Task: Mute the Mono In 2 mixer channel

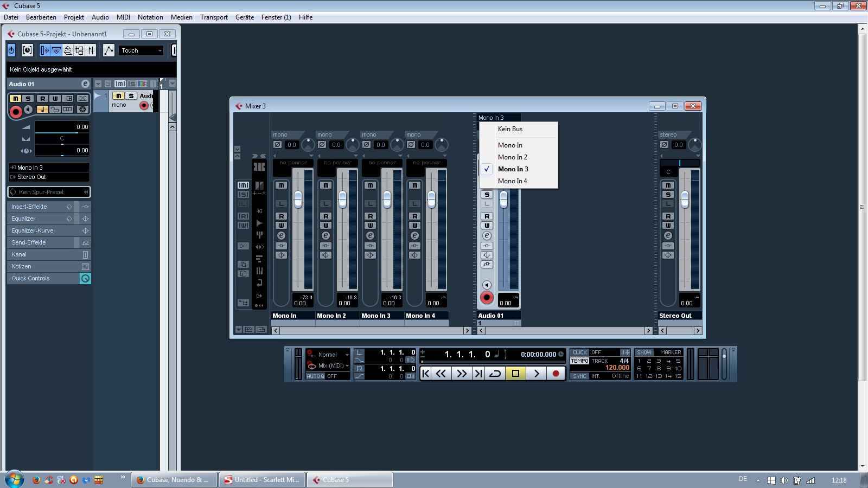Action: click(x=325, y=185)
